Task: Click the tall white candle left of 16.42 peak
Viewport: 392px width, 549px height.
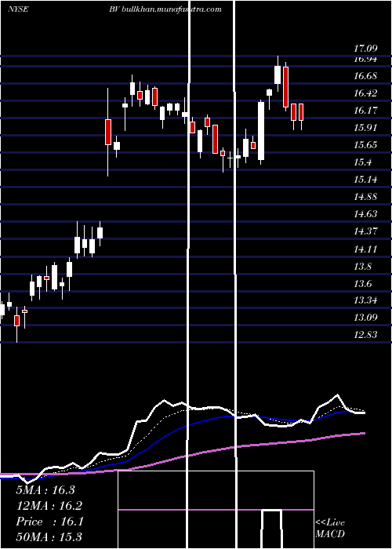Action: tap(261, 131)
